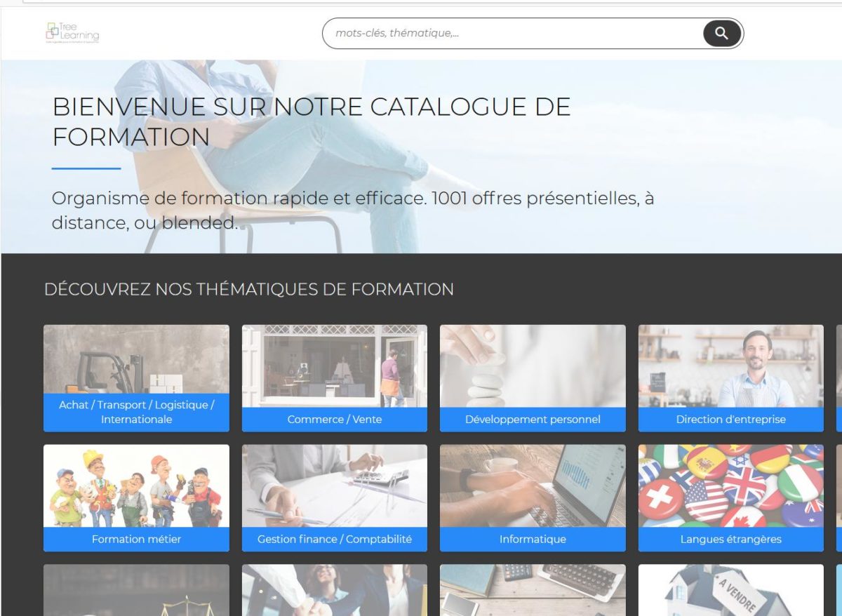
Task: Click the country flag buttons image
Action: (730, 486)
